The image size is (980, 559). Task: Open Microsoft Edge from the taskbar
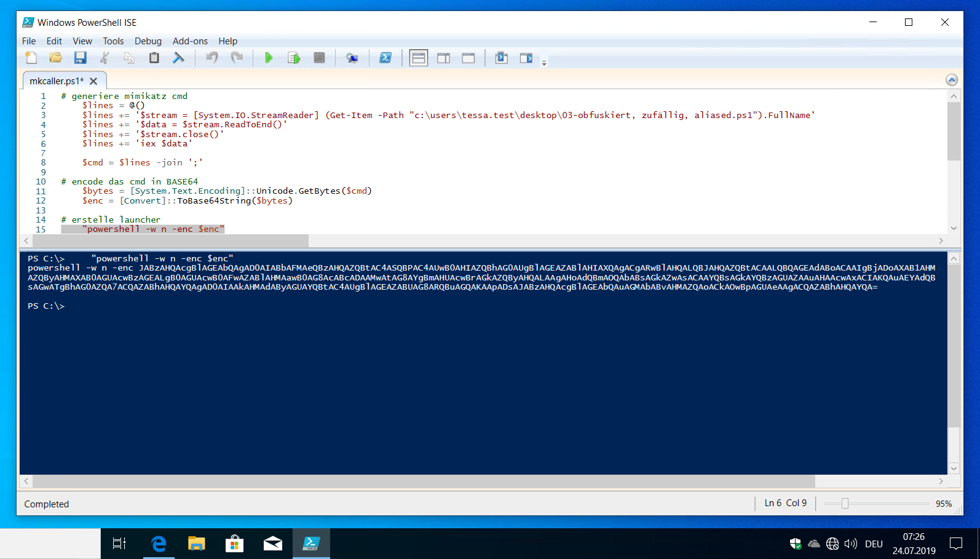(x=159, y=544)
